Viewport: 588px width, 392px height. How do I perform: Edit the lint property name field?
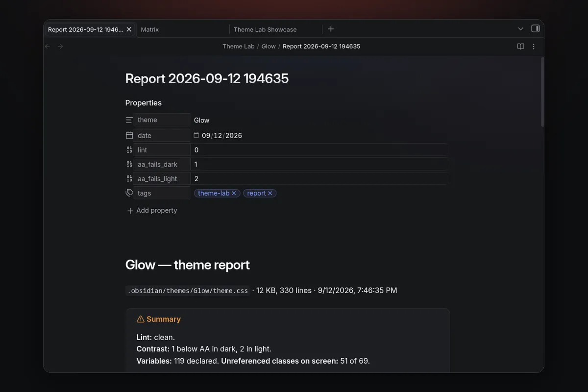point(162,150)
